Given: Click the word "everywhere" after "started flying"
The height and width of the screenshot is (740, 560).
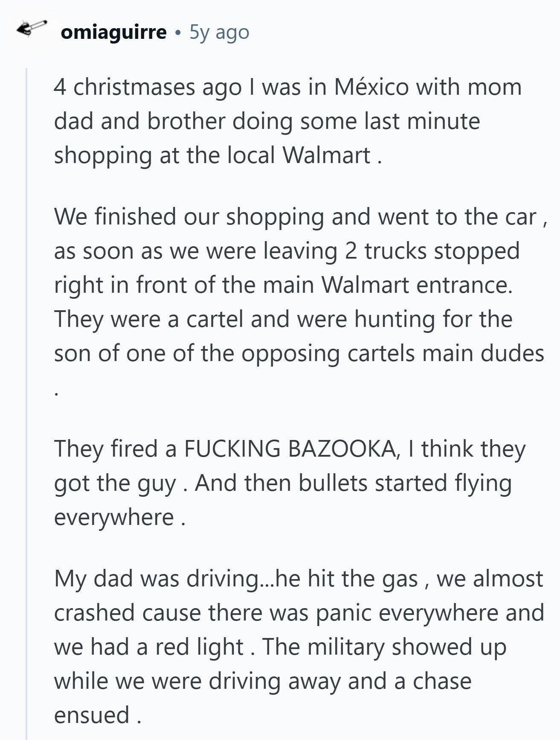Looking at the screenshot, I should point(114,517).
